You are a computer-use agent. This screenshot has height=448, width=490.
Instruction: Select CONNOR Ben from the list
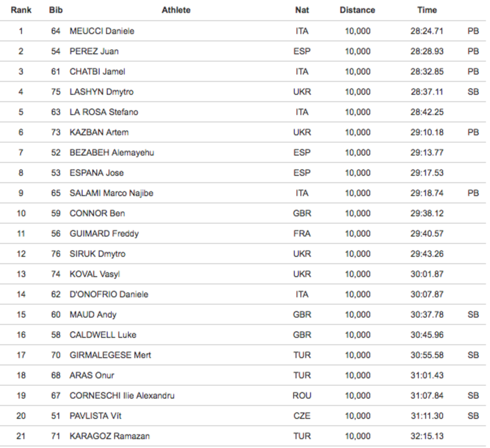click(x=97, y=213)
